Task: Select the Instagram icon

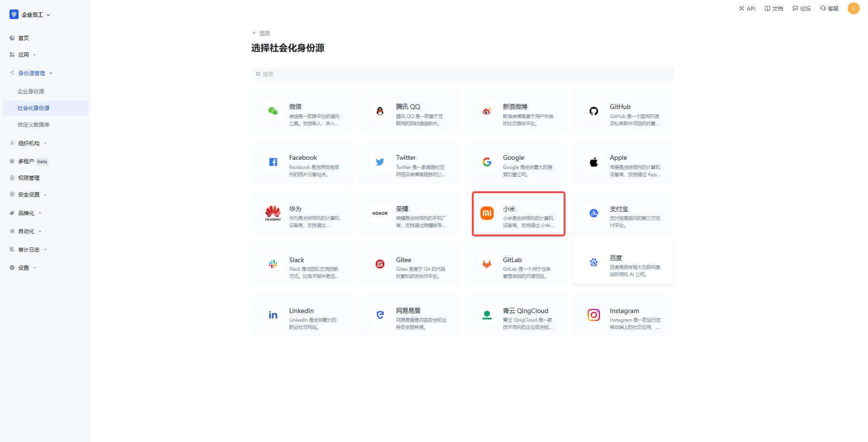Action: 594,315
